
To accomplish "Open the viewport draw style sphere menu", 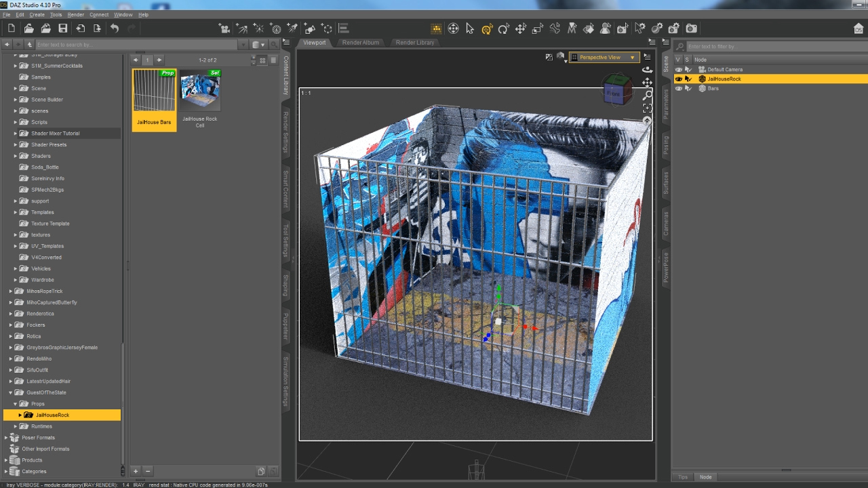I will (561, 57).
